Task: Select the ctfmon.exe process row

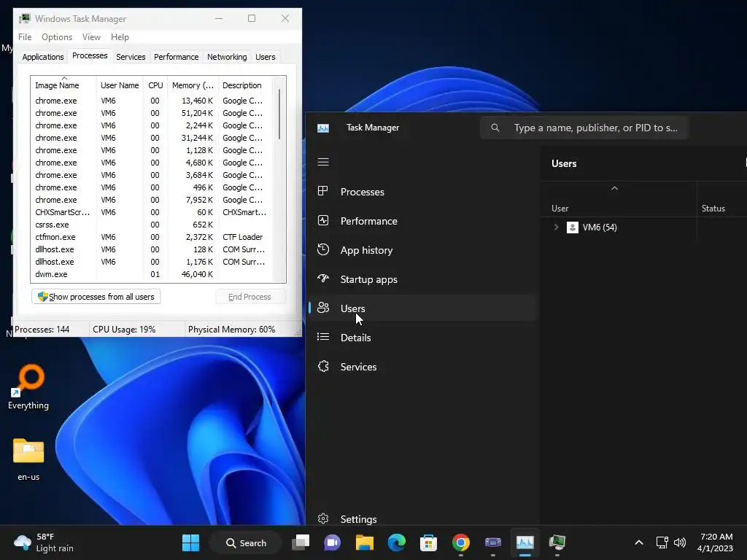Action: (x=152, y=237)
